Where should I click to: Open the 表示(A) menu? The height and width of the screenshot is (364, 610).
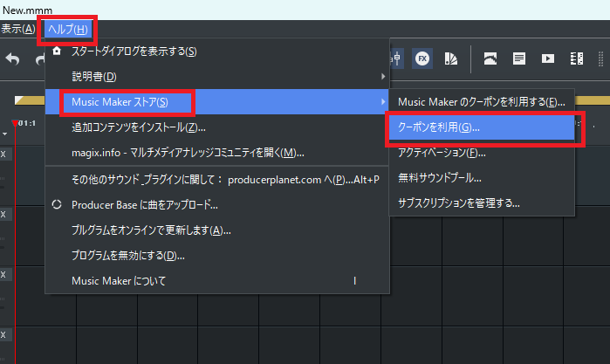click(18, 29)
